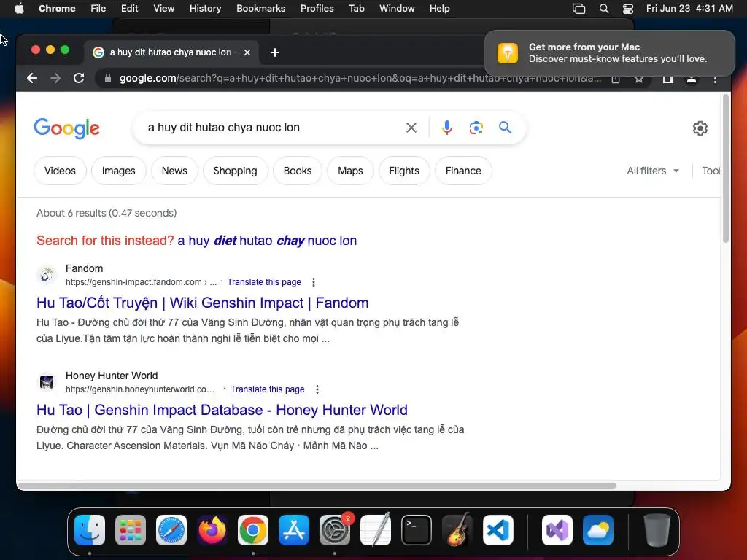Translate the Fandom result page

[264, 282]
